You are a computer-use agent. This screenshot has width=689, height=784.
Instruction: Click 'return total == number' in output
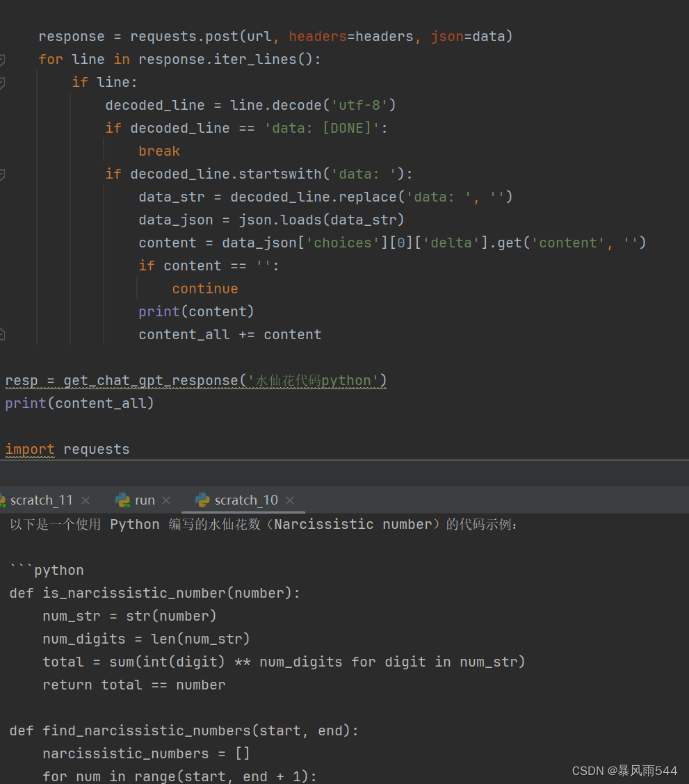tap(134, 685)
